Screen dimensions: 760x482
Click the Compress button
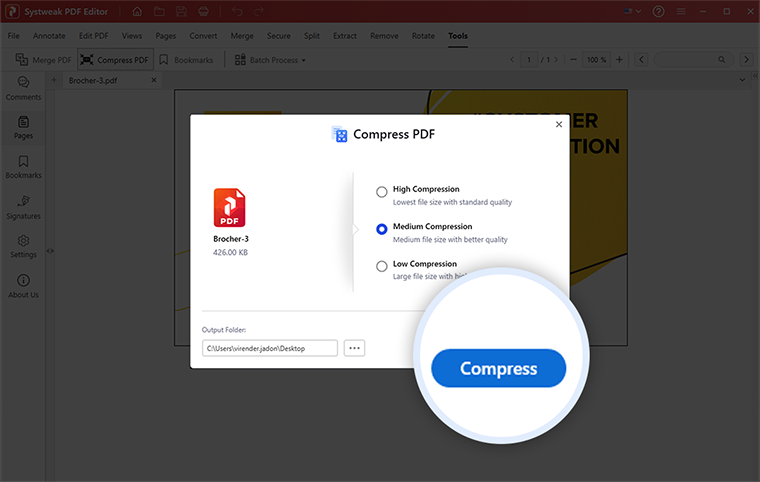(x=498, y=368)
